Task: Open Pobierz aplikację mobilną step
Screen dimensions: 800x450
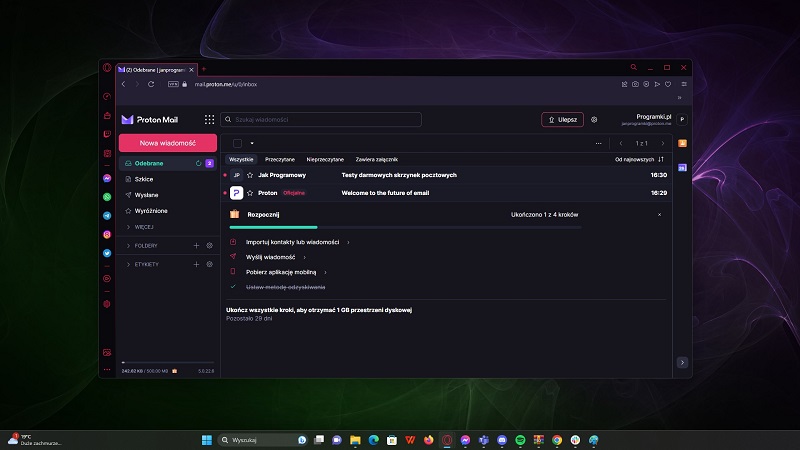Action: (281, 272)
